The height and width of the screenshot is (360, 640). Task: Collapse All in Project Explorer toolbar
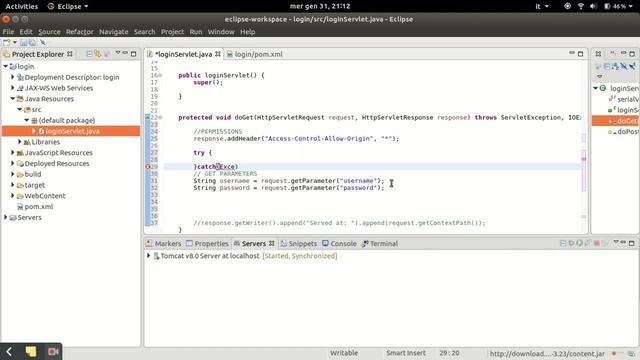[89, 54]
